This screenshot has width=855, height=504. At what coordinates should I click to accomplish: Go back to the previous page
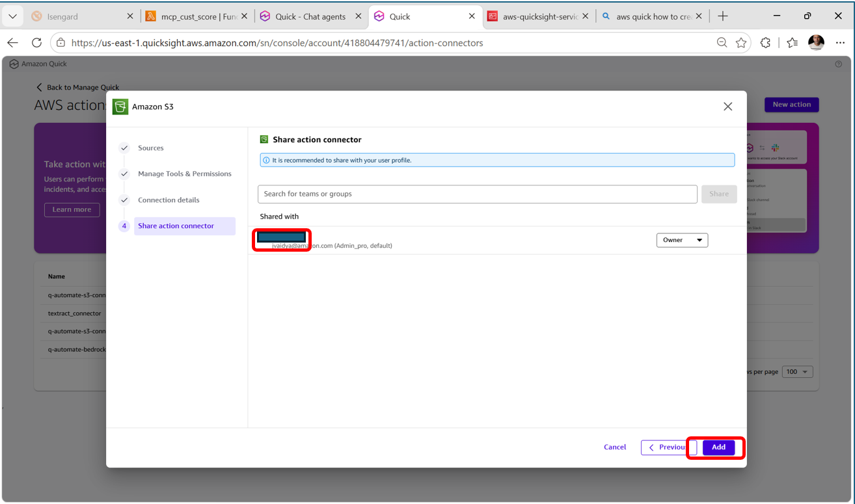pyautogui.click(x=12, y=43)
